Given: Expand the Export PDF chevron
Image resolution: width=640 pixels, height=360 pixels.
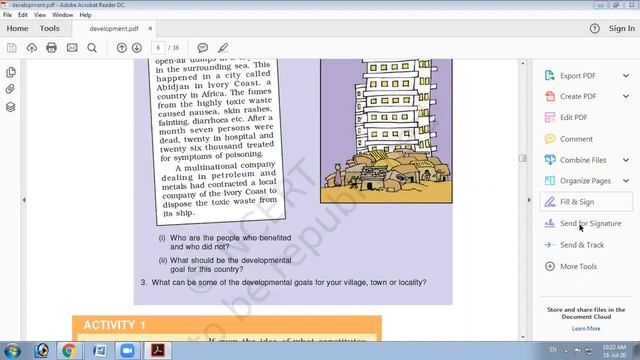Looking at the screenshot, I should point(626,76).
